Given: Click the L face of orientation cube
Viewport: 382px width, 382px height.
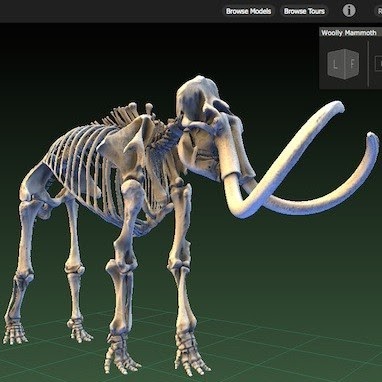Looking at the screenshot, I should pos(335,64).
